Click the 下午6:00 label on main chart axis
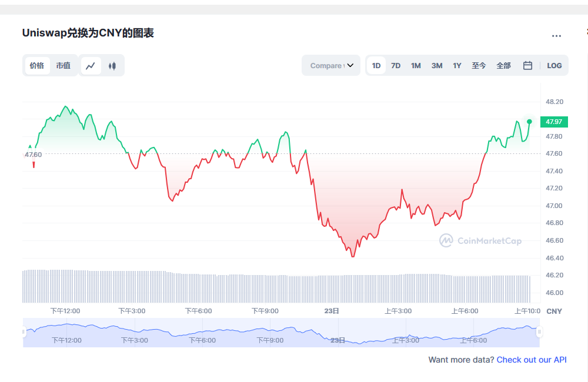588x382 pixels. 198,311
